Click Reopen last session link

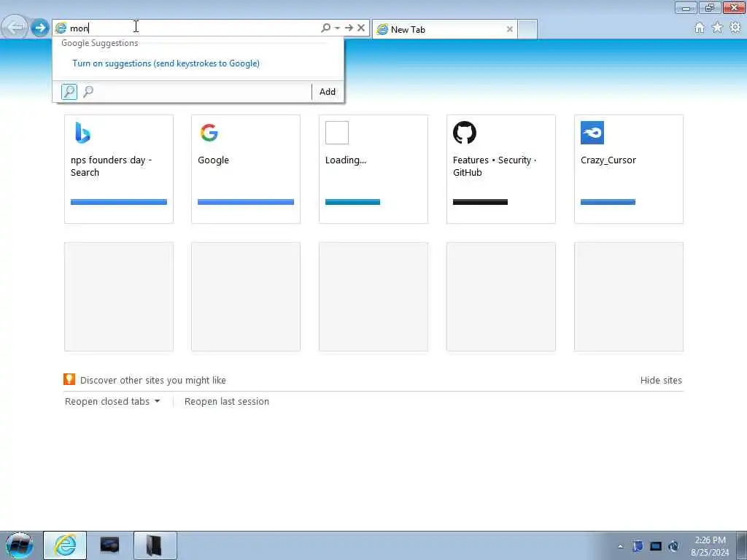[x=227, y=402]
